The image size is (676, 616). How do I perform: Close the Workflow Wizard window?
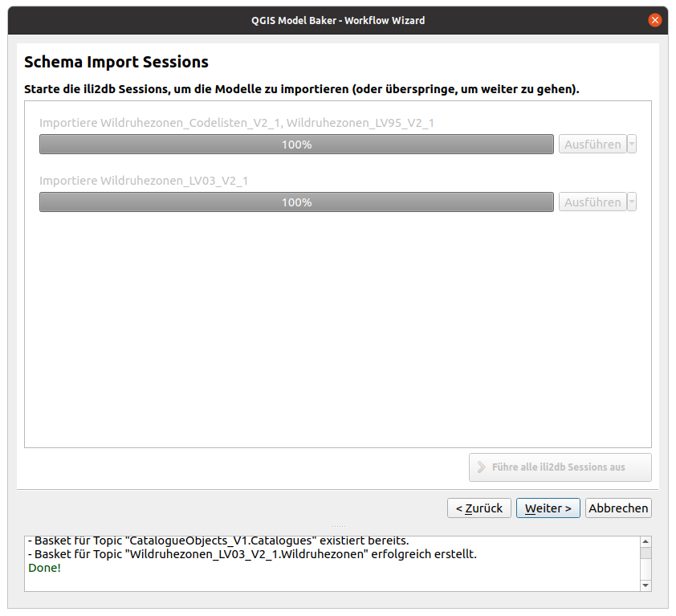click(655, 20)
